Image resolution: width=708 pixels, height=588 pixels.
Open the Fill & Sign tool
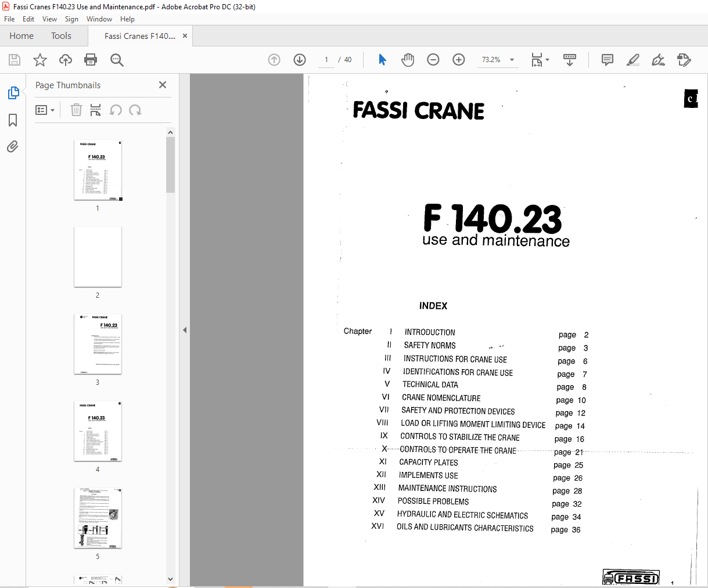pyautogui.click(x=658, y=60)
